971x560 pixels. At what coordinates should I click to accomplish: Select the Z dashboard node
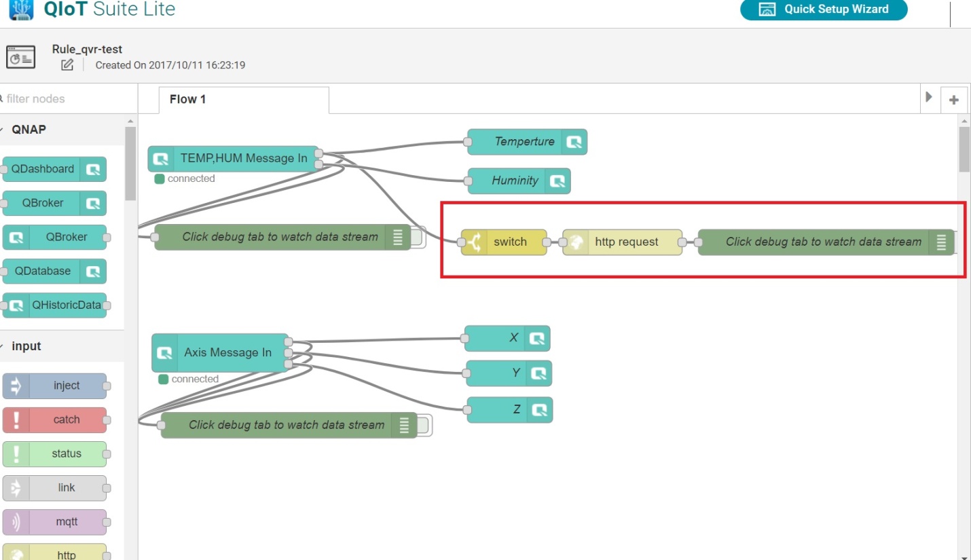click(510, 410)
